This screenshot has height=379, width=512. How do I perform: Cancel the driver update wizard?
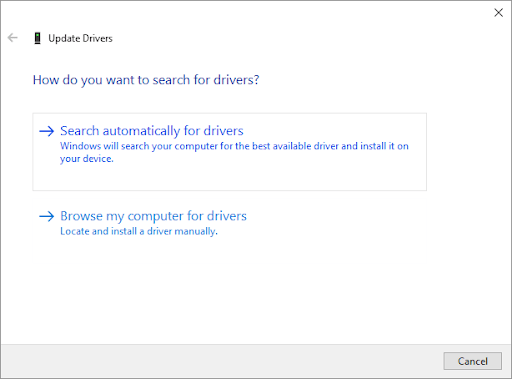[472, 361]
